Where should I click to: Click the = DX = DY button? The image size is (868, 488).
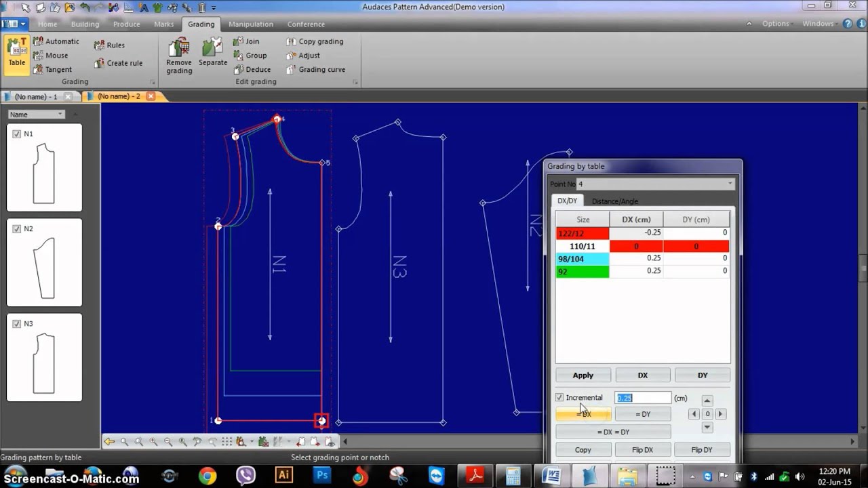pos(613,432)
